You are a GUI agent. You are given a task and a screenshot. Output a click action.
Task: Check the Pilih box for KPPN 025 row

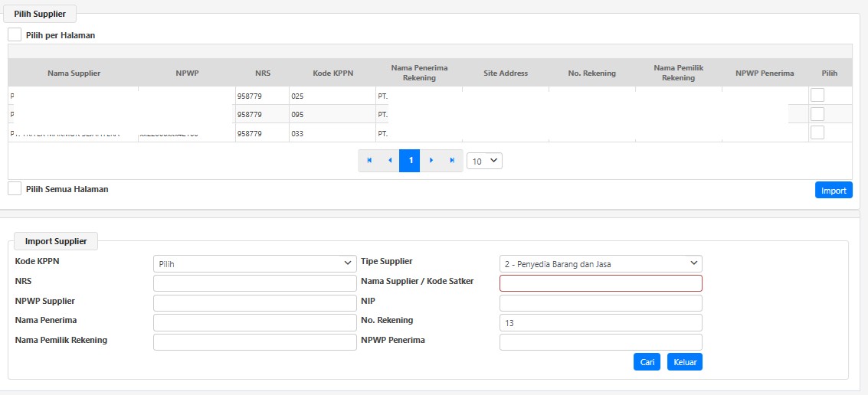817,96
